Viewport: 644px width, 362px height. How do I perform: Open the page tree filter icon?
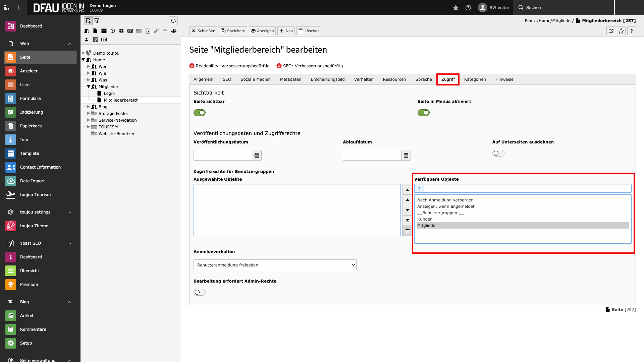[x=97, y=21]
